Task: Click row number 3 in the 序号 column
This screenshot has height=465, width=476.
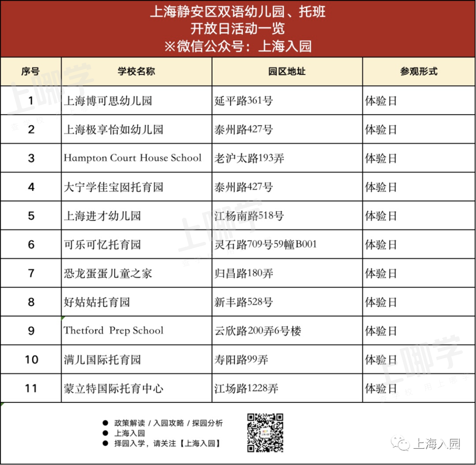Action: click(x=31, y=158)
